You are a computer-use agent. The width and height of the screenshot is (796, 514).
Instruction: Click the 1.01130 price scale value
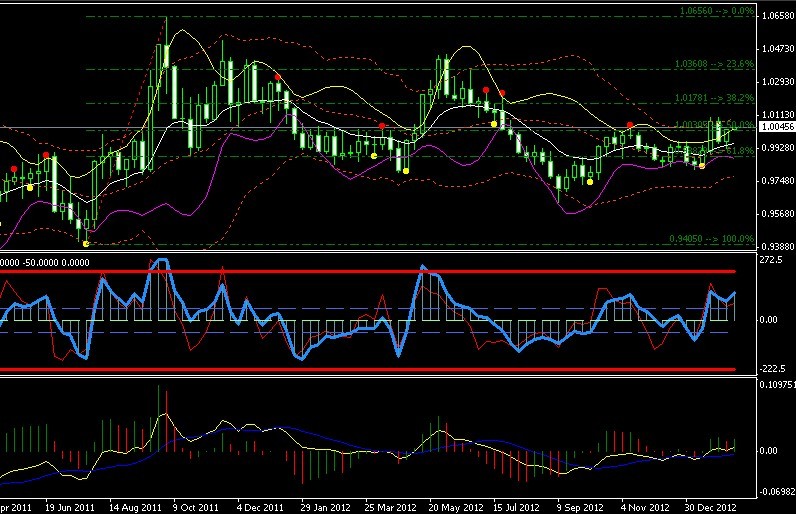tap(778, 115)
